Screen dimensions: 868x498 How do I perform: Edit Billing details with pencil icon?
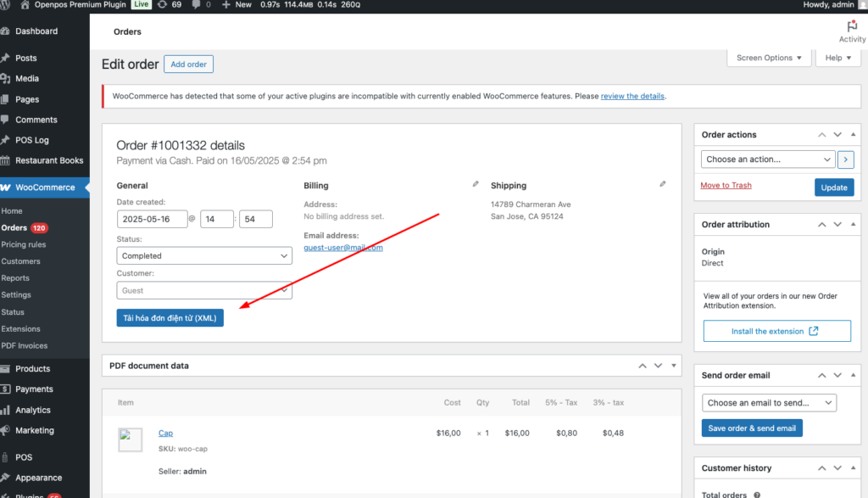point(476,184)
